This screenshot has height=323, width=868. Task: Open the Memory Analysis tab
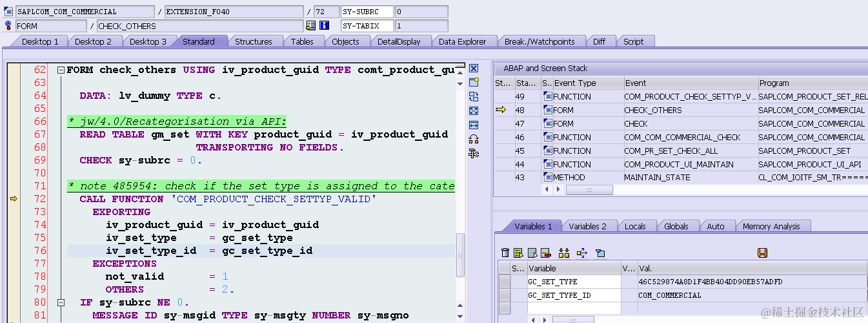(x=771, y=226)
